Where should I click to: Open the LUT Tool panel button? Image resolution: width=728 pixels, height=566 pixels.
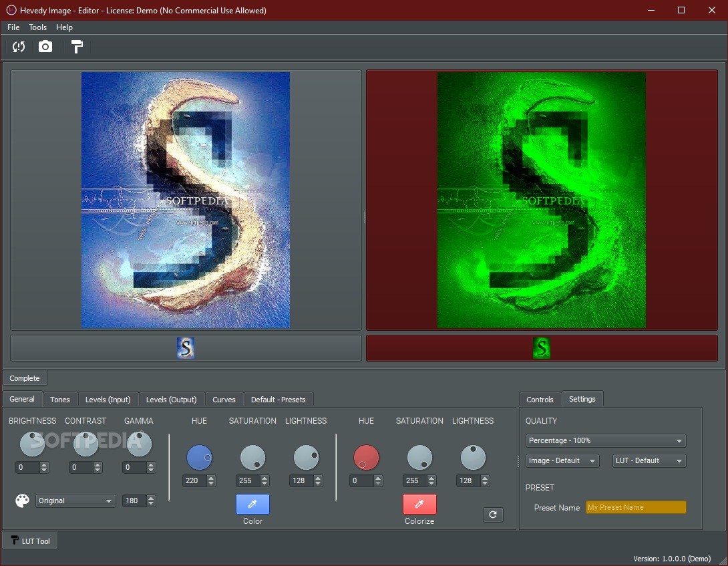(x=30, y=541)
